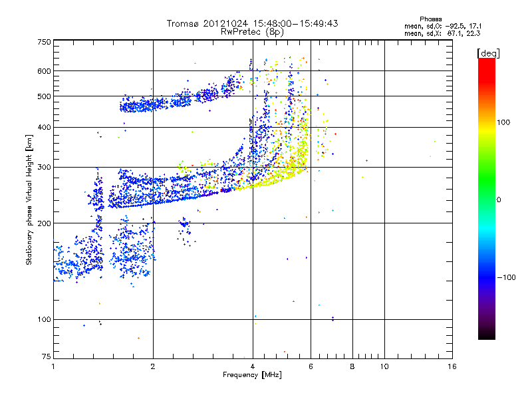Click x-axis tick label "4"

pyautogui.click(x=253, y=366)
